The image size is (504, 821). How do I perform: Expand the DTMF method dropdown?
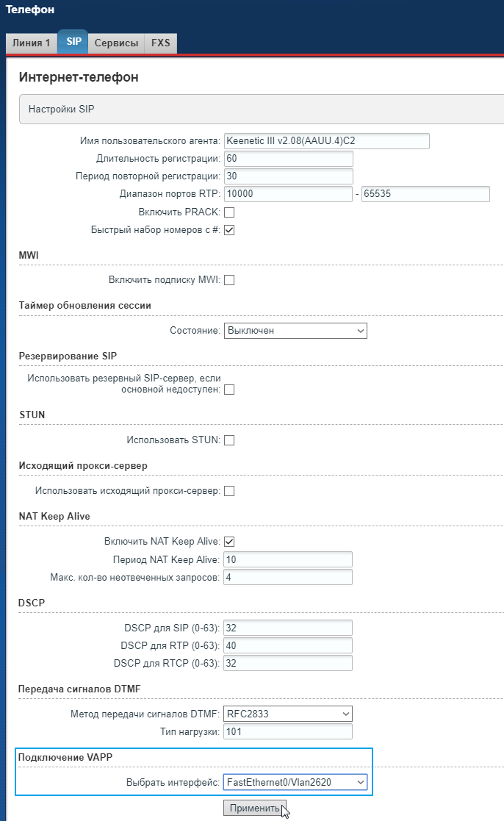(x=288, y=714)
